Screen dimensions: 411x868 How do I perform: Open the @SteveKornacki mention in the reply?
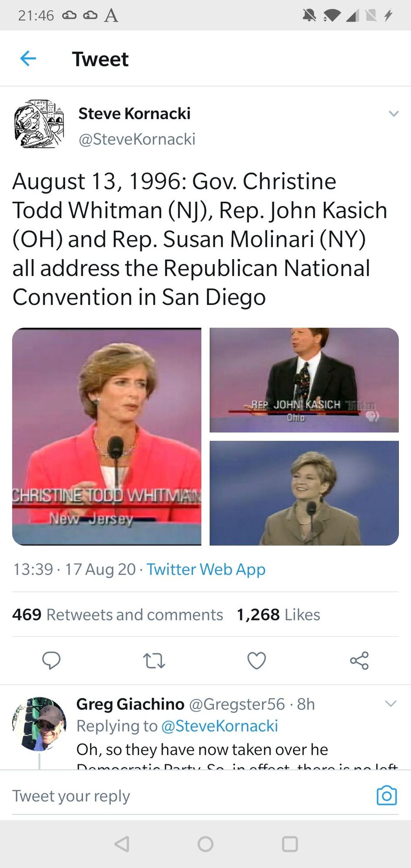click(219, 726)
